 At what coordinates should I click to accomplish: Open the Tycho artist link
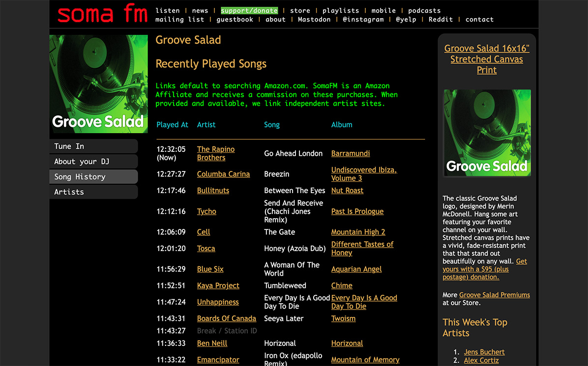[206, 211]
